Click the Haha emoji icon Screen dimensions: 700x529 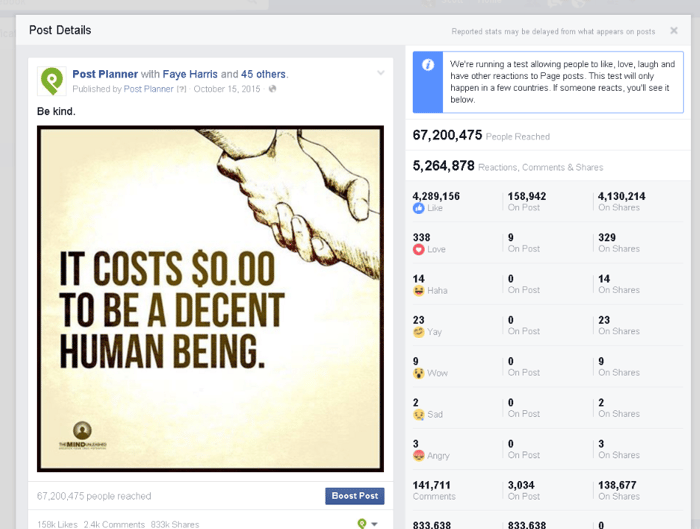point(418,290)
